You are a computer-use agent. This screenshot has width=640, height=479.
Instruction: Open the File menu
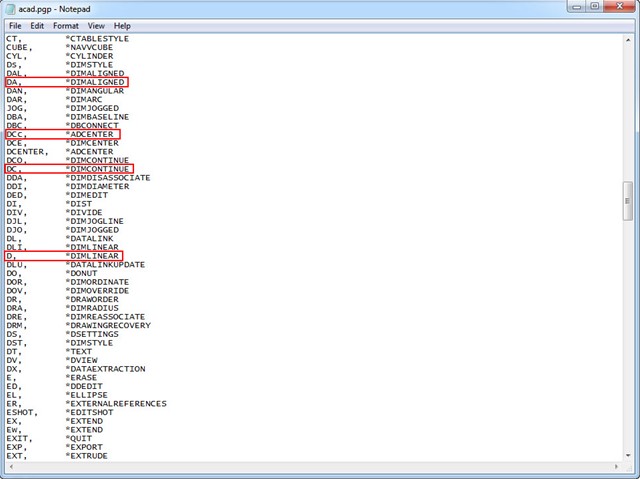[x=15, y=26]
